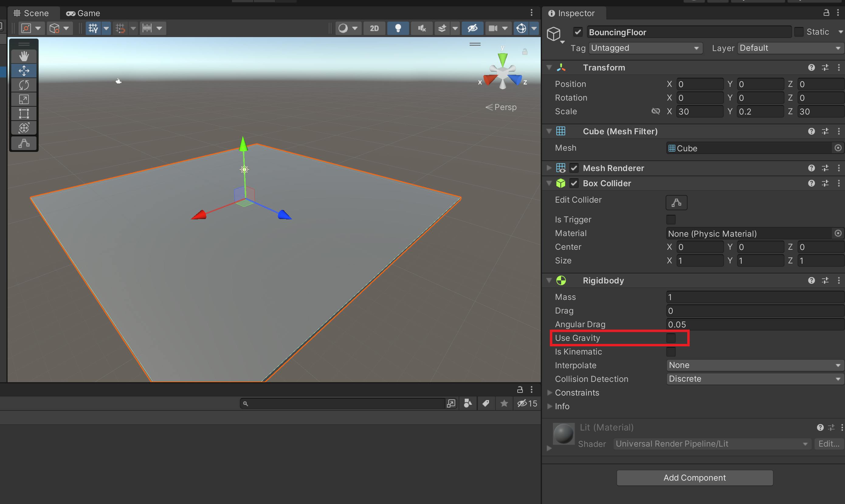Open the Layer dropdown
Screen dimensions: 845x504
click(x=790, y=48)
